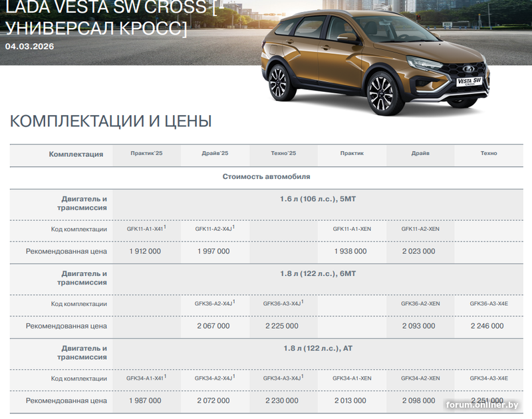532x419 pixels.
Task: Click 'Код комплектации' label in GFK36 row
Action: point(79,304)
